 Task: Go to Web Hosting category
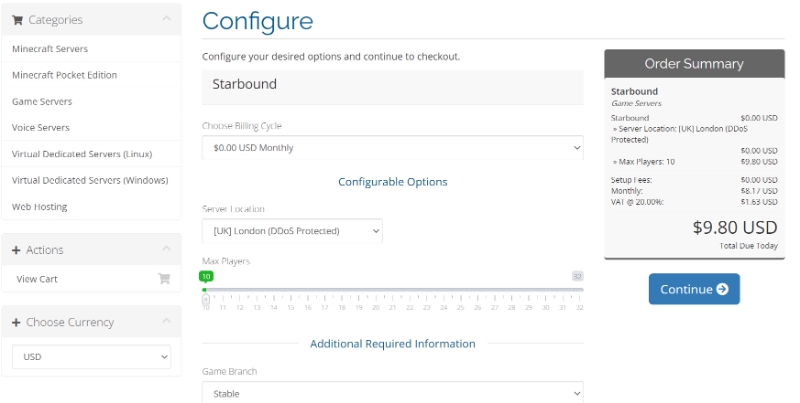tap(39, 207)
